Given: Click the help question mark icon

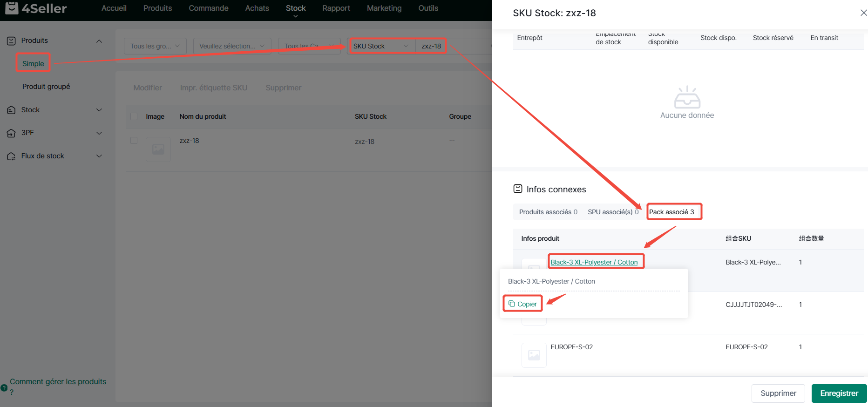Looking at the screenshot, I should pos(4,387).
